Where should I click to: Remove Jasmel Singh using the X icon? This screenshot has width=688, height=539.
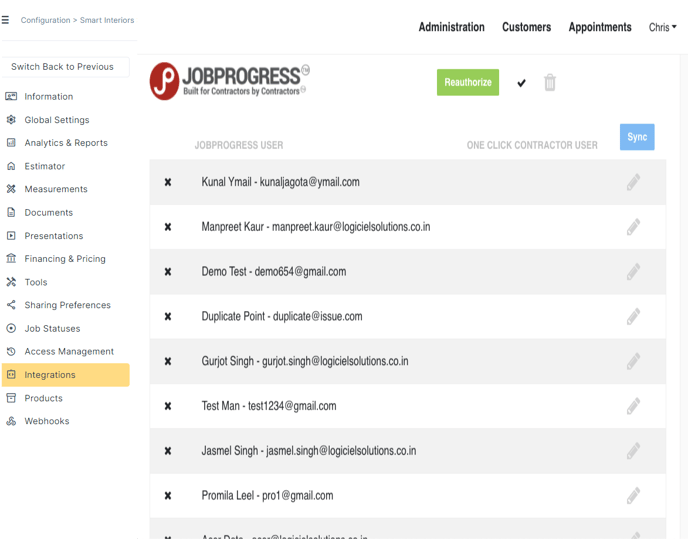click(168, 451)
